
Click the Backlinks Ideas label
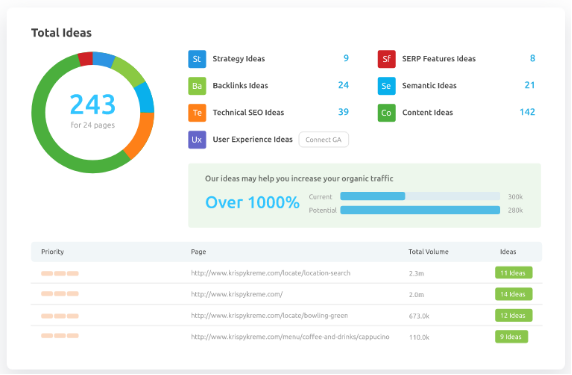pyautogui.click(x=240, y=86)
